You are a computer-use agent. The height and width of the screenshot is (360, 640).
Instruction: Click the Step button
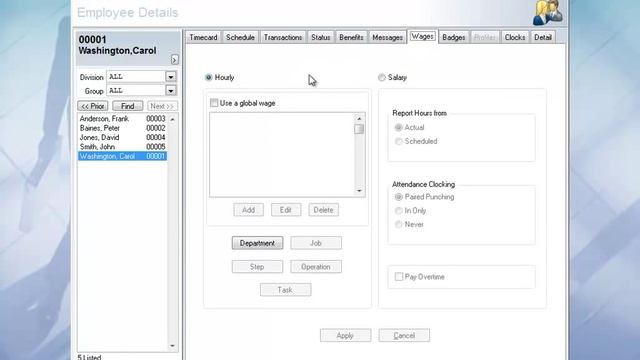point(257,267)
